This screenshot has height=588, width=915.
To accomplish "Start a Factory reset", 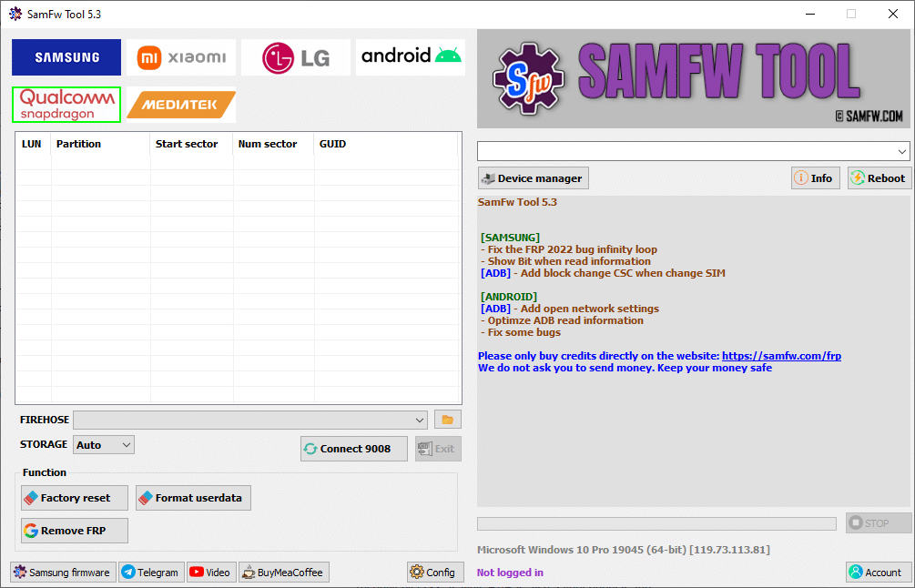I will pyautogui.click(x=74, y=498).
